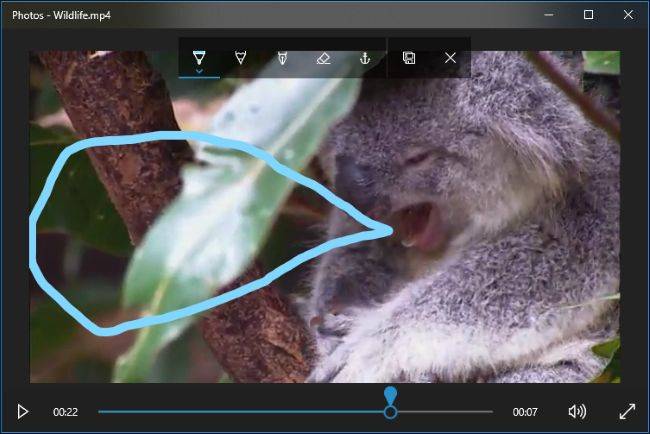The width and height of the screenshot is (650, 434).
Task: Select the pencil drawing tool
Action: [x=240, y=58]
